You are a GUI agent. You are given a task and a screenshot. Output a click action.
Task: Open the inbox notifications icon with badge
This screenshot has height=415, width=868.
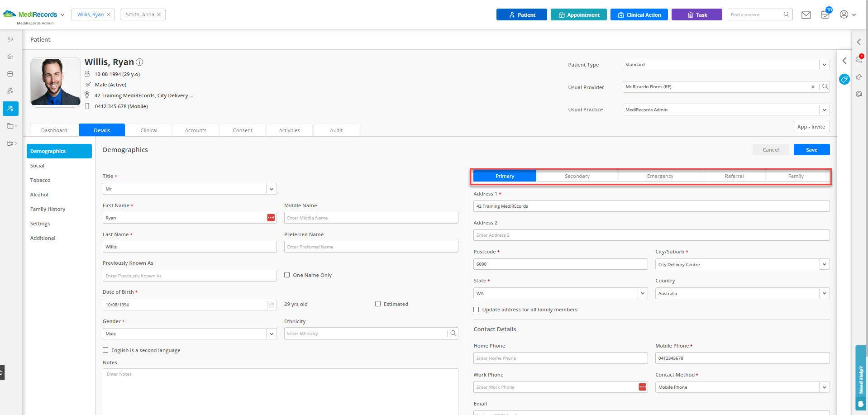click(x=825, y=14)
